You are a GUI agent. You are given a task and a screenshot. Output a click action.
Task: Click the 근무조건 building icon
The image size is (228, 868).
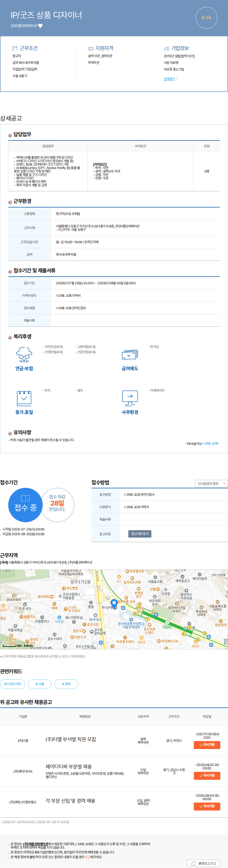click(x=15, y=48)
